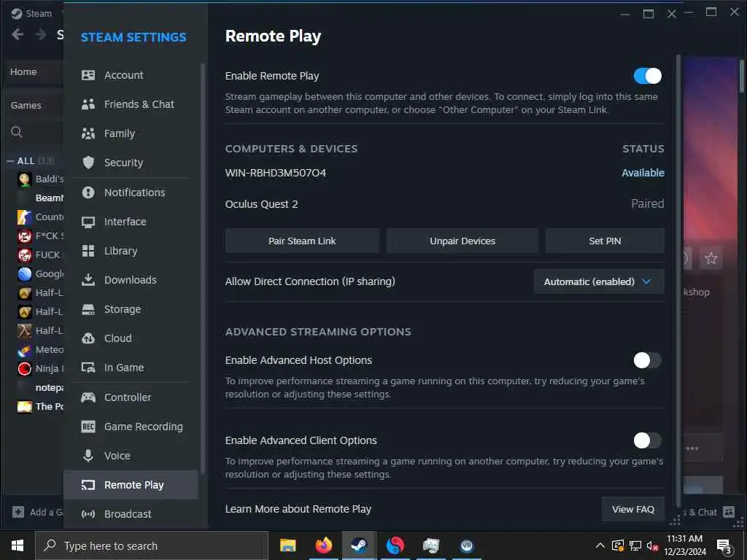Select the Remote Play cast icon
This screenshot has height=560, width=747.
pyautogui.click(x=88, y=485)
